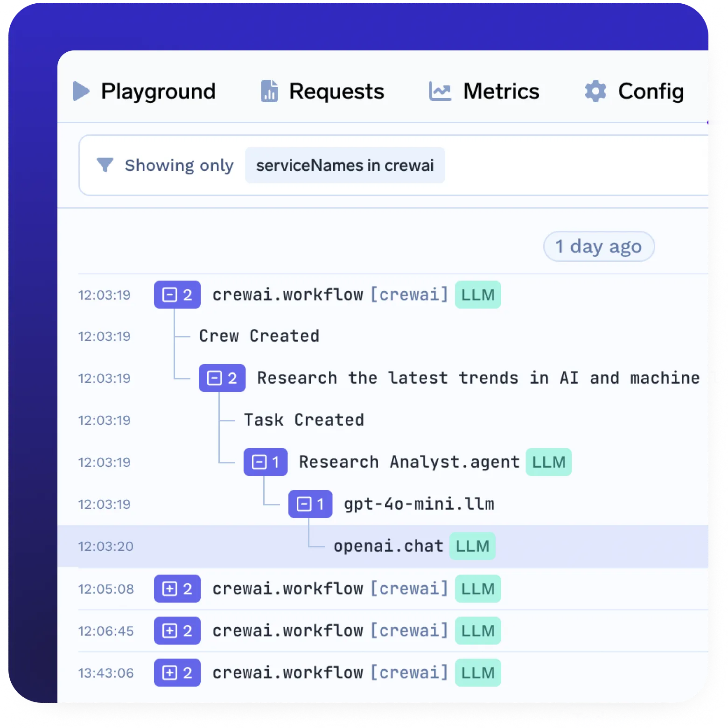
Task: Collapse the gpt-4o-mini.llm node
Action: tap(310, 504)
